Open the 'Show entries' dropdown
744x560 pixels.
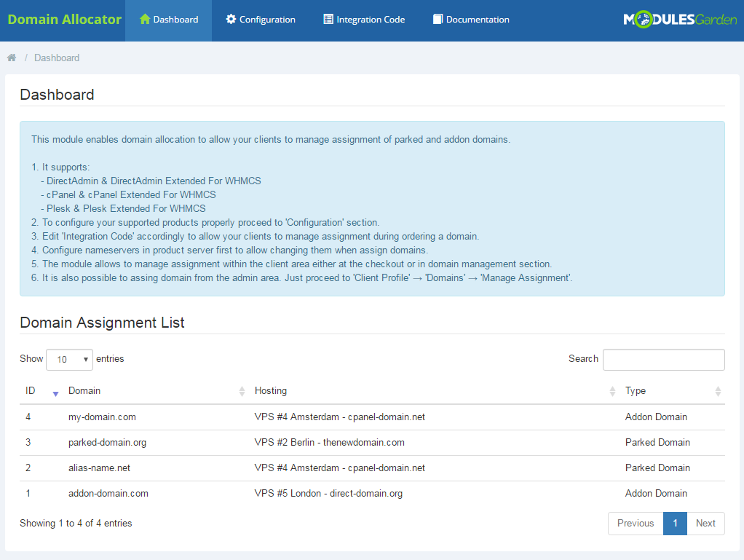point(69,359)
